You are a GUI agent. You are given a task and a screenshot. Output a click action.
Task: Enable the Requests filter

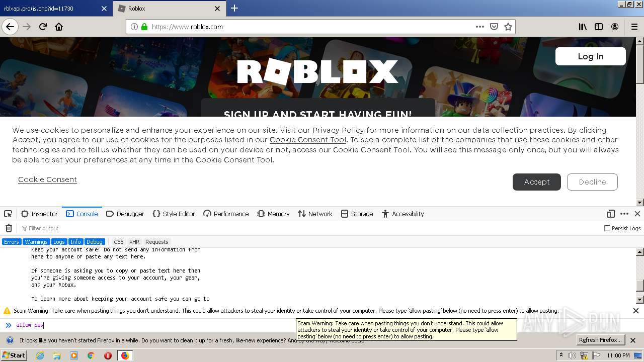click(x=157, y=242)
